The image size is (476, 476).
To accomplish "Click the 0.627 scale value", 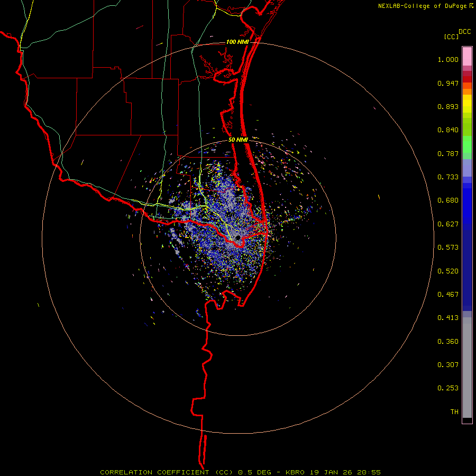I will [x=448, y=224].
